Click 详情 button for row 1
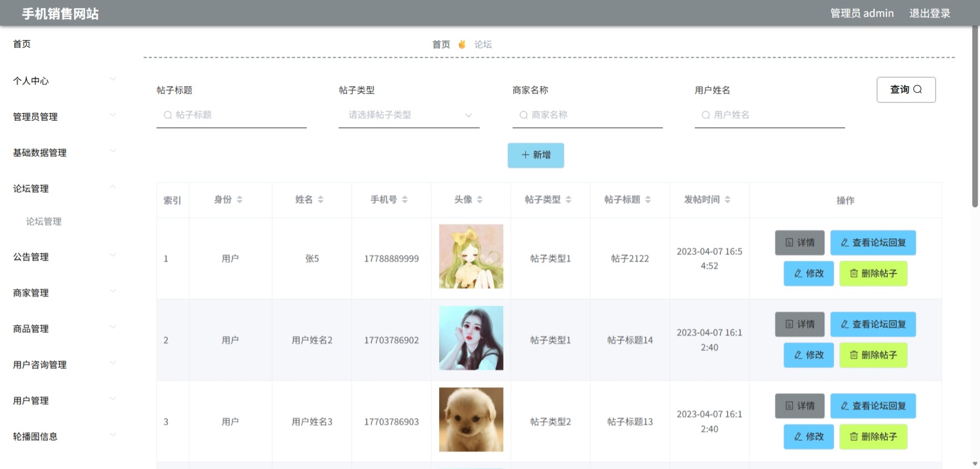Screen dimensions: 980x469 (x=800, y=243)
